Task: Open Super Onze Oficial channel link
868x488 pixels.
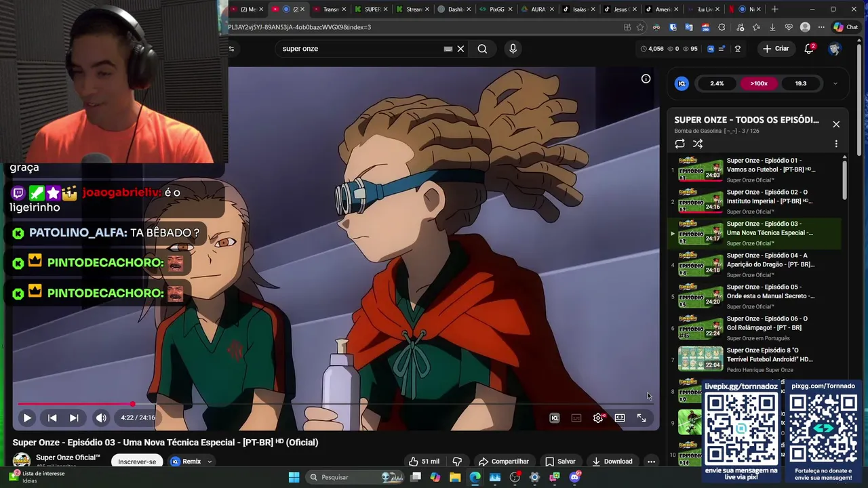Action: point(68,457)
